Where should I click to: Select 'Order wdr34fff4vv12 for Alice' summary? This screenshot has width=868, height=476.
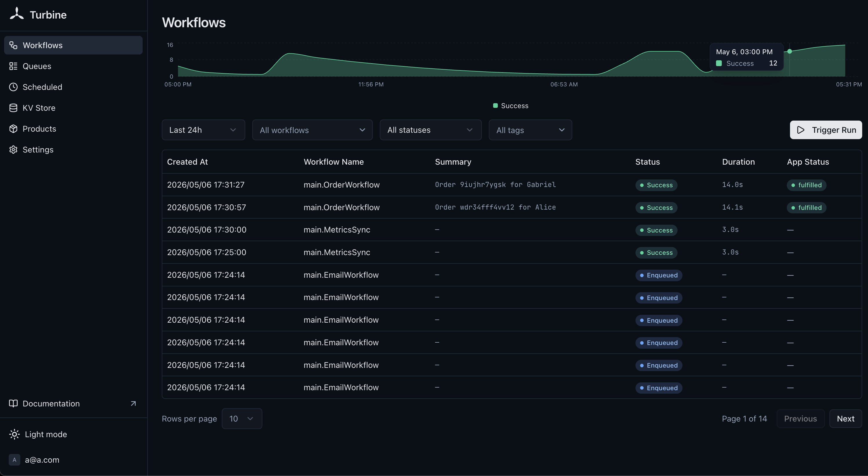pos(495,207)
